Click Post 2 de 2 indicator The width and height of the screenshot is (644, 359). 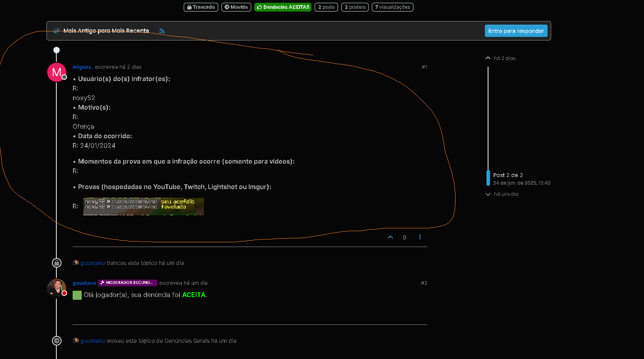(x=508, y=175)
